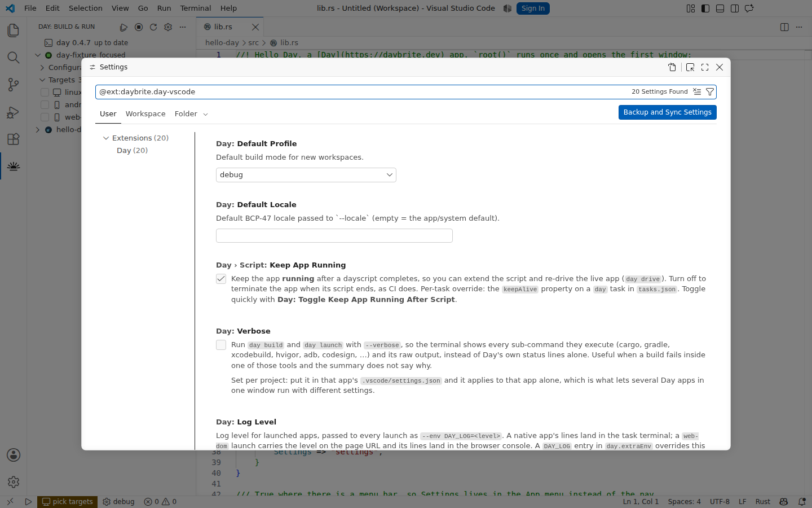Click the filter settings funnel icon

(x=710, y=91)
